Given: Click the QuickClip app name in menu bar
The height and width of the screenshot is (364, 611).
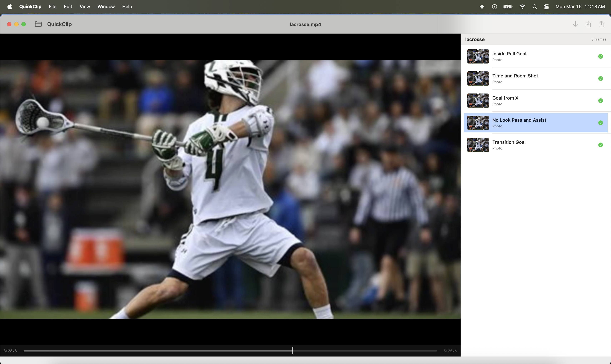Looking at the screenshot, I should point(30,7).
